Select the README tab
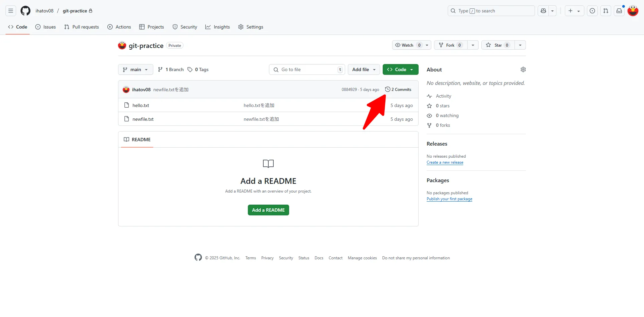The height and width of the screenshot is (317, 644). [x=137, y=140]
